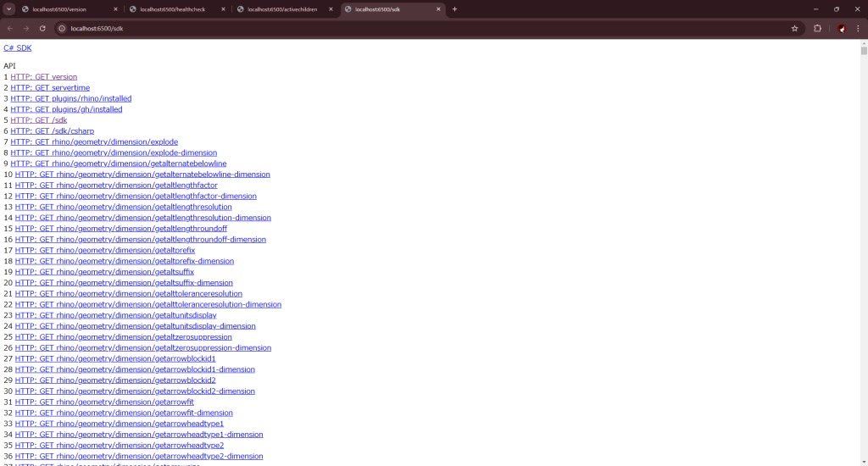868x466 pixels.
Task: Open the /sdk/csharp API link
Action: [53, 131]
